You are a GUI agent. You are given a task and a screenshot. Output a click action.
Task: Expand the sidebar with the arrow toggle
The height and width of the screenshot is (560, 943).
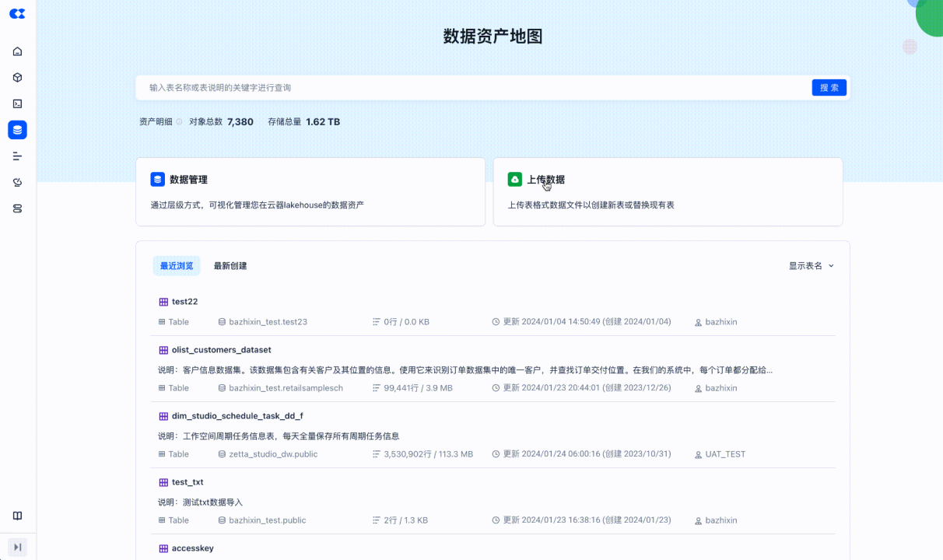coord(17,547)
